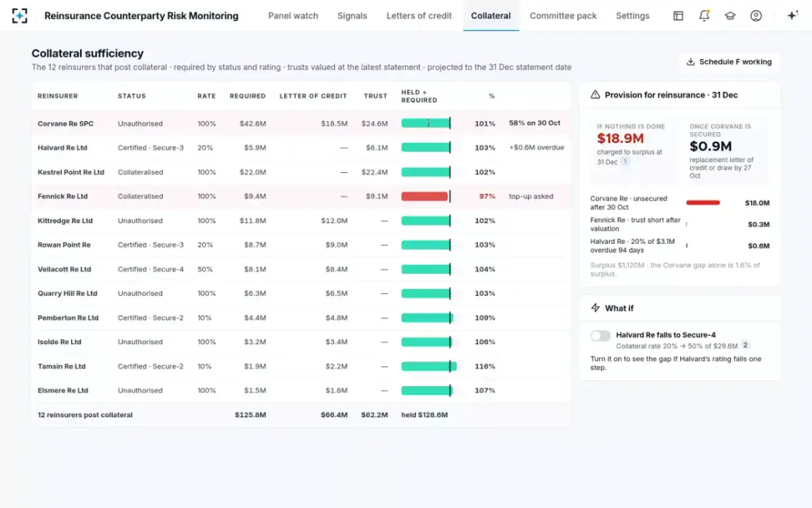Switch to the Panel watch tab

(x=293, y=16)
